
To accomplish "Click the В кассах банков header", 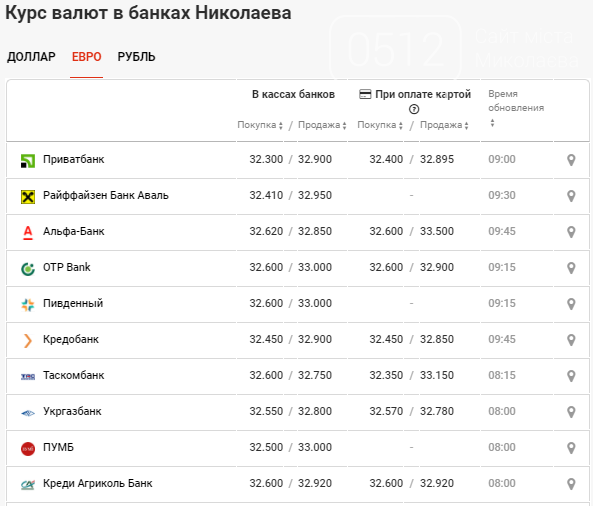I will click(x=293, y=94).
